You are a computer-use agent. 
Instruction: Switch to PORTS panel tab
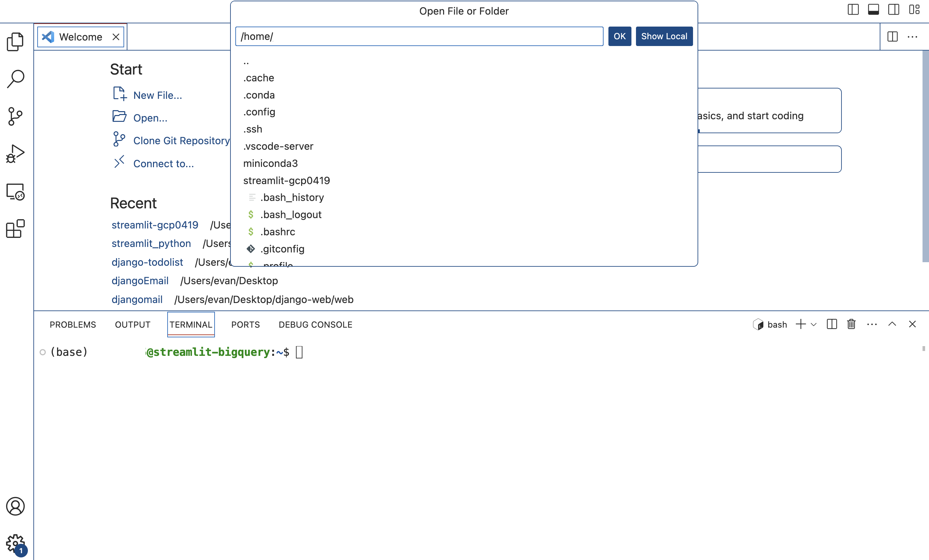click(x=245, y=324)
